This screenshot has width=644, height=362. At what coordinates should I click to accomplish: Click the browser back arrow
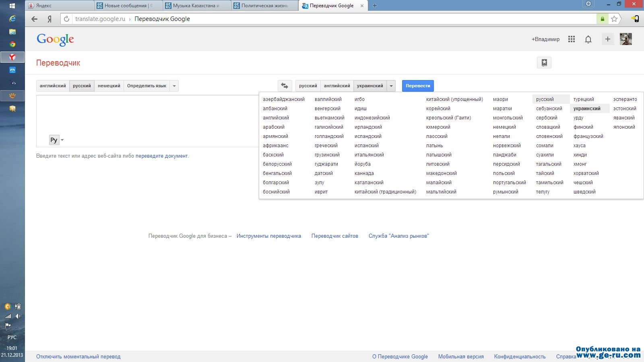click(35, 19)
